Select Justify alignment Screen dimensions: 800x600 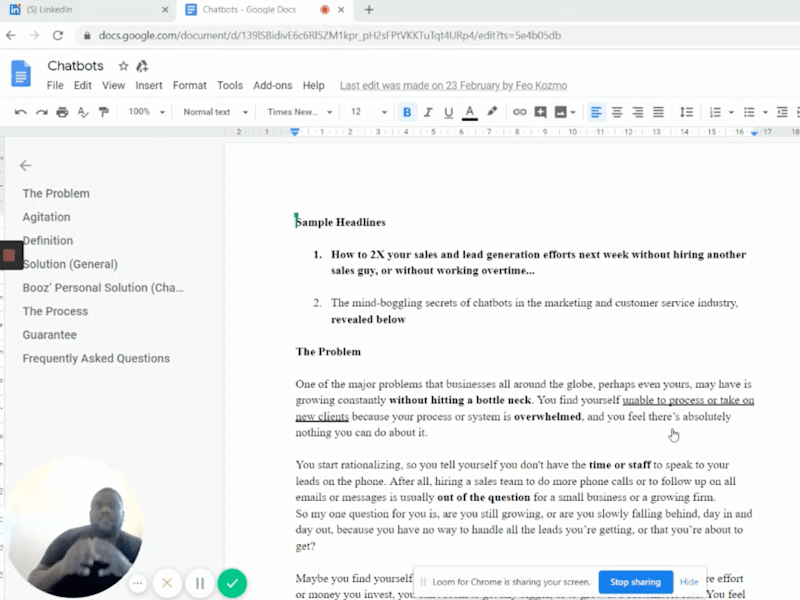tap(658, 112)
